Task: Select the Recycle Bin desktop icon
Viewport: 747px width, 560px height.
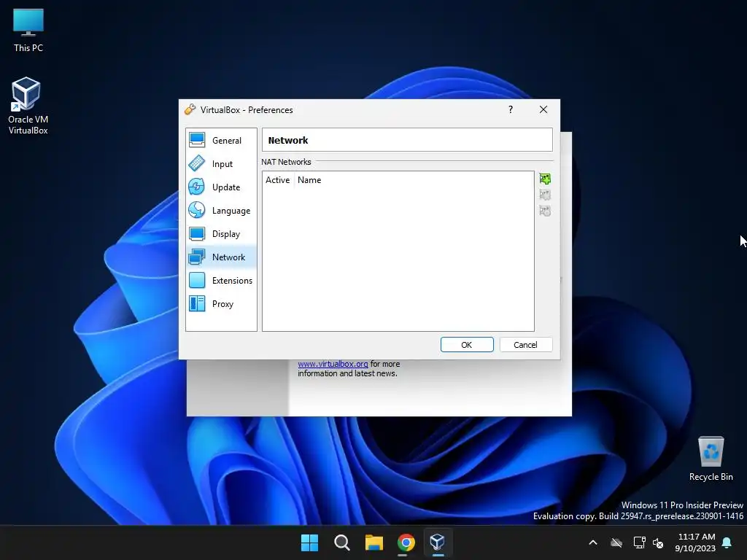Action: 711,459
